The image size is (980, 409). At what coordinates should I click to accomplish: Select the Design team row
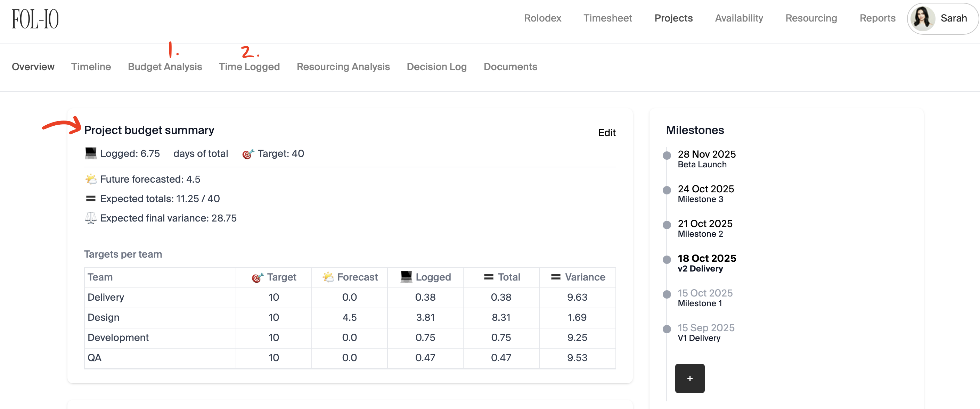[104, 317]
